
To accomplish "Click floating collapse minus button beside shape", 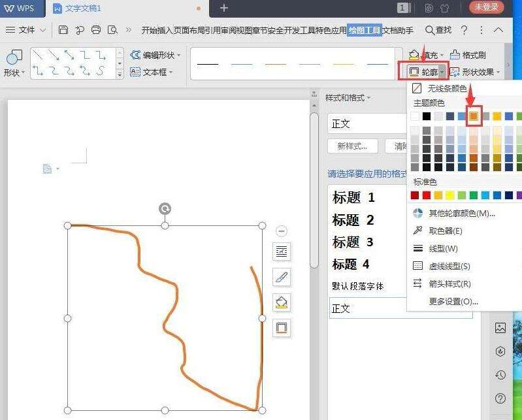I will [x=282, y=231].
